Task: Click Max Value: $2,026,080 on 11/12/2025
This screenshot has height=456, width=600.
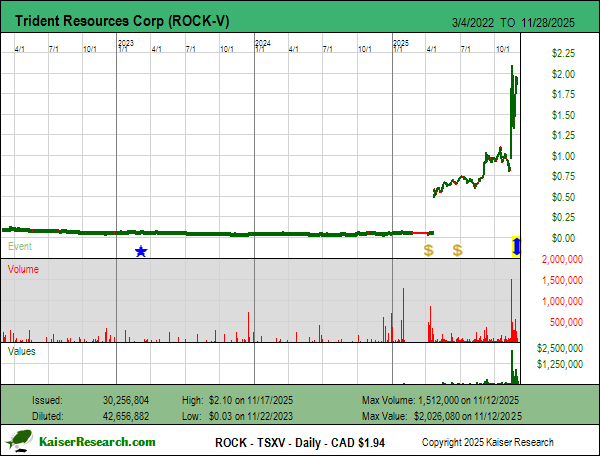Action: tap(442, 416)
